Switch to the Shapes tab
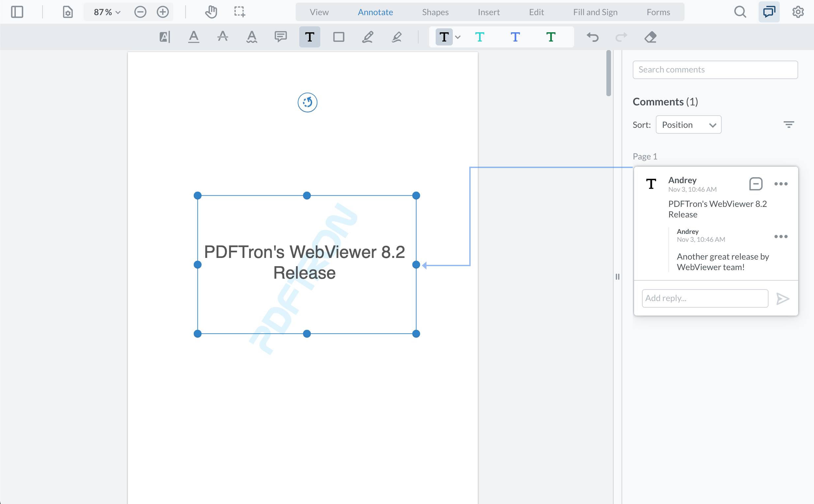Screen dimensions: 814x504 pos(435,12)
